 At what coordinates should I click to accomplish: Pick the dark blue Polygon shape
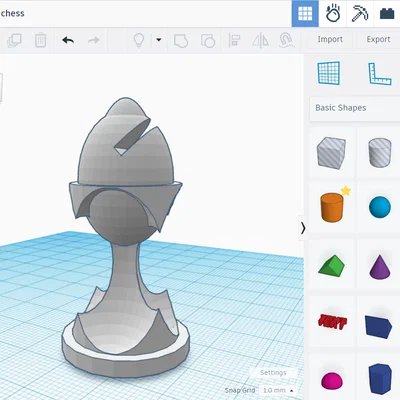tap(380, 379)
